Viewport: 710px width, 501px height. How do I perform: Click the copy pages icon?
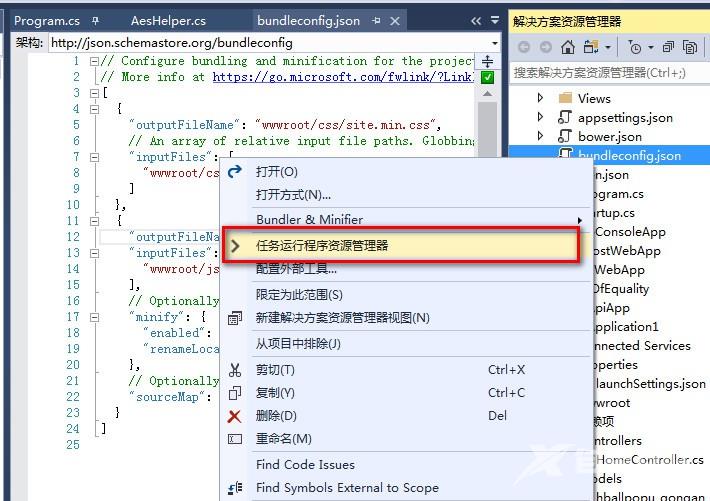235,393
